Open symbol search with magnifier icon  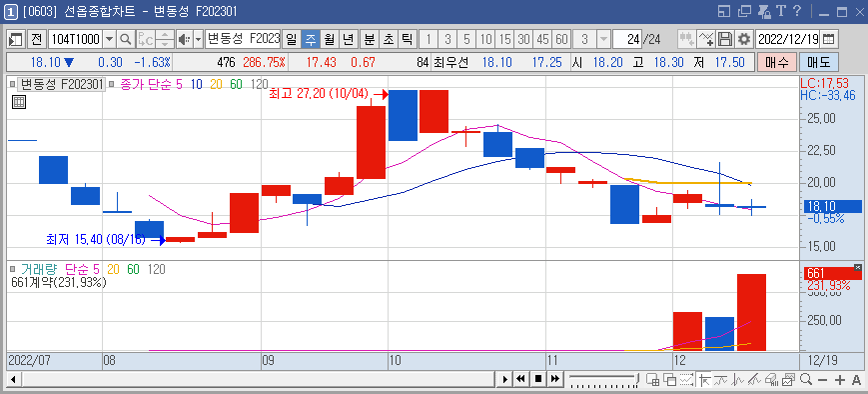tap(126, 39)
